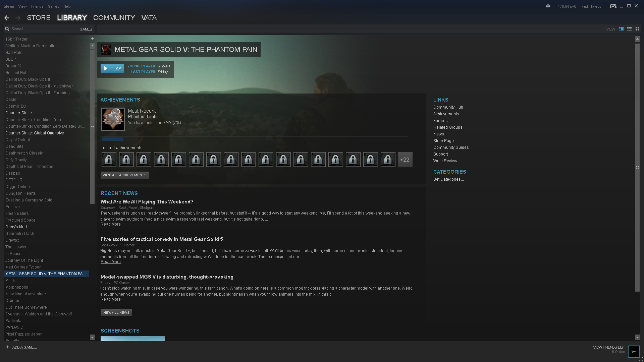Click game list scroll up arrow
The width and height of the screenshot is (644, 362).
tap(92, 46)
